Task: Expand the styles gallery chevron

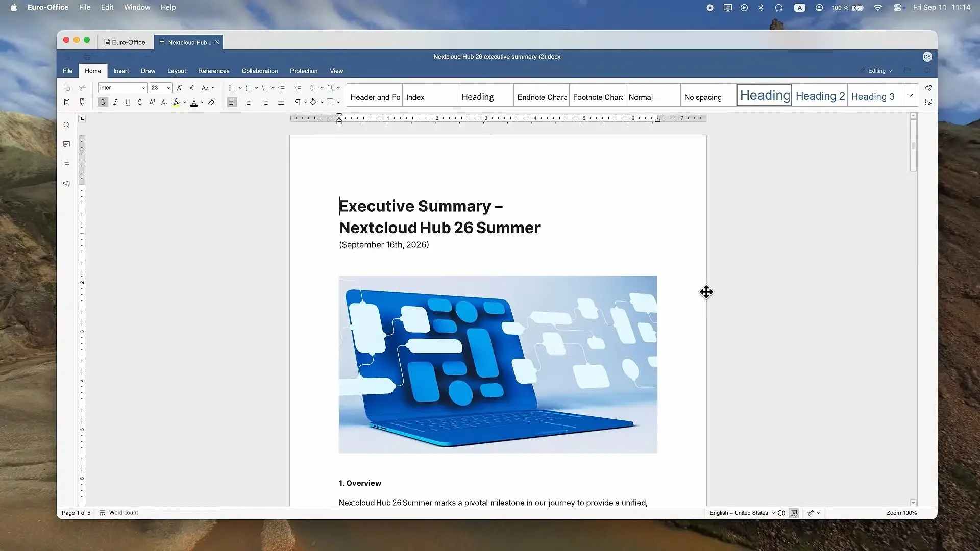Action: pyautogui.click(x=911, y=95)
